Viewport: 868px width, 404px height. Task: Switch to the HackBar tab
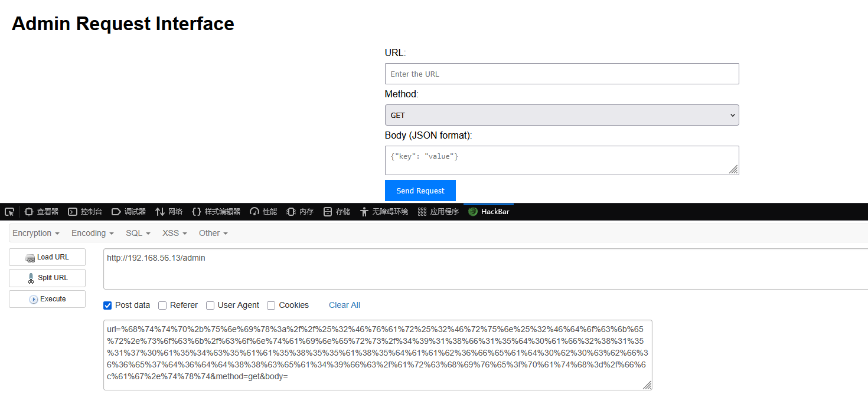489,212
